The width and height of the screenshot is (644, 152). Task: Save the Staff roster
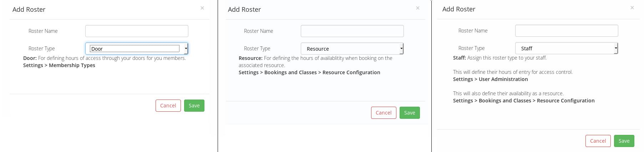coord(624,141)
